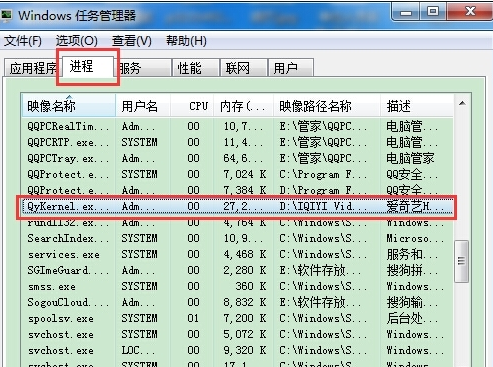This screenshot has width=493, height=367.
Task: Select the QQPCRTP.exe process row
Action: click(x=237, y=142)
